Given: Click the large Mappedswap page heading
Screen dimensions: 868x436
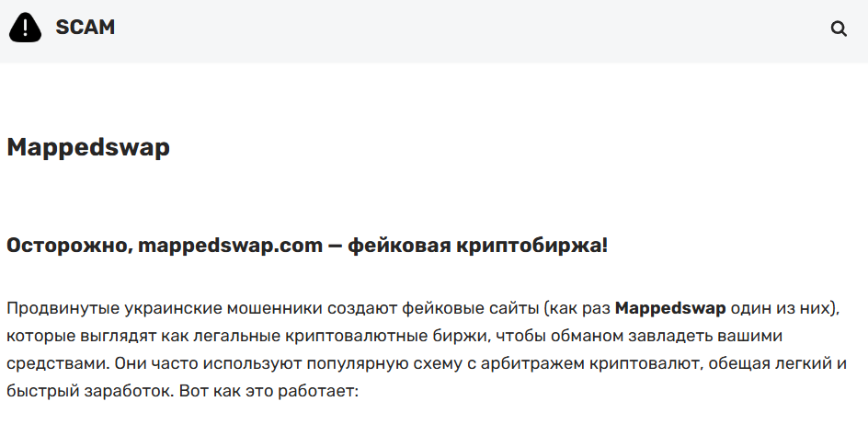Looking at the screenshot, I should pyautogui.click(x=88, y=147).
